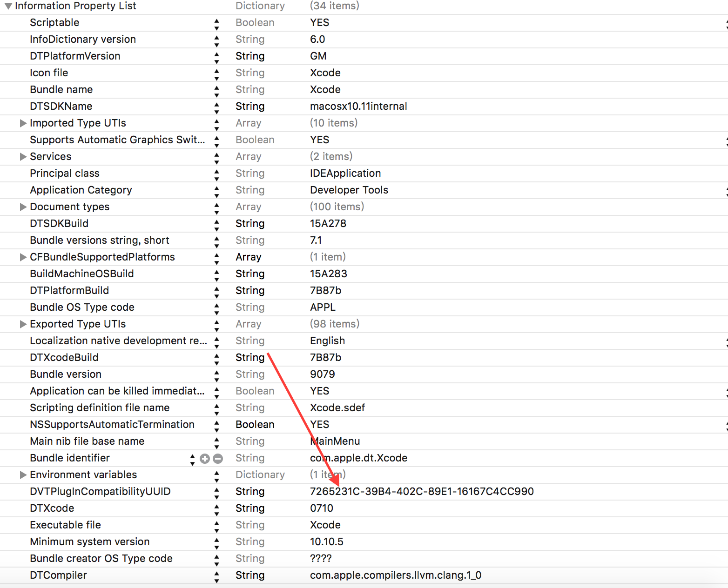This screenshot has width=728, height=588.
Task: Remove the Bundle identifier row with the minus icon
Action: (x=218, y=459)
